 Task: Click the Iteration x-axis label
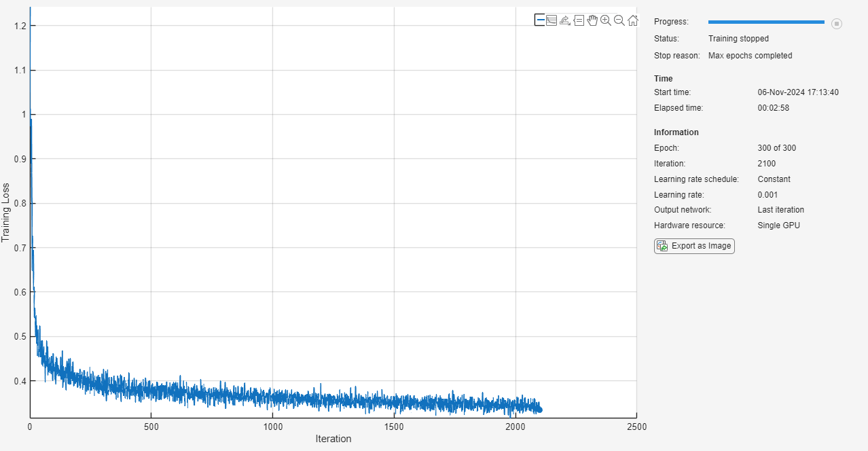(333, 439)
